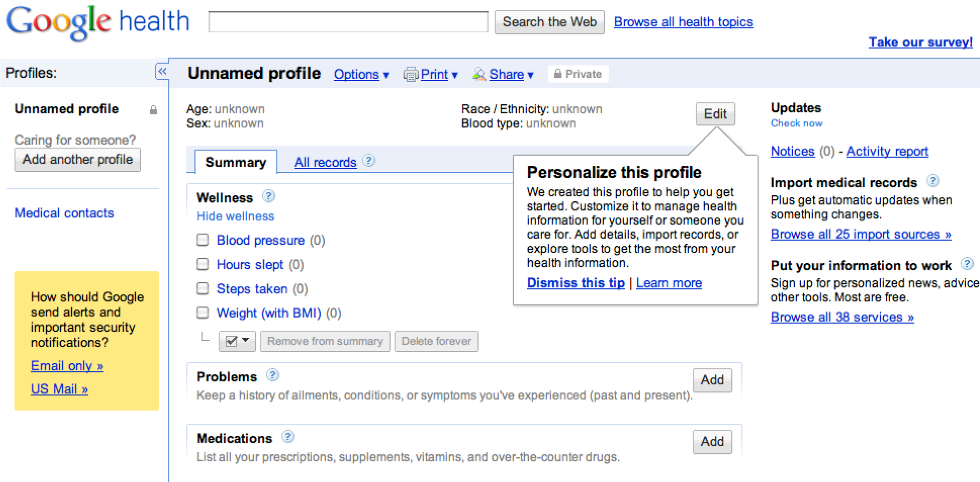Focus the web search input field
980x482 pixels.
(x=348, y=22)
